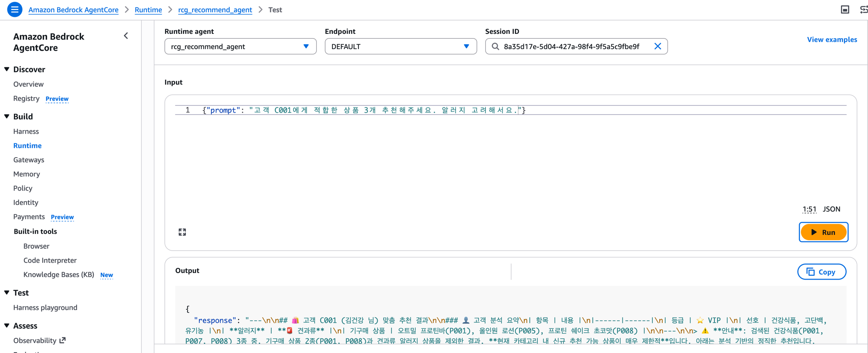Open Knowledge Bases (KB)

(x=59, y=274)
